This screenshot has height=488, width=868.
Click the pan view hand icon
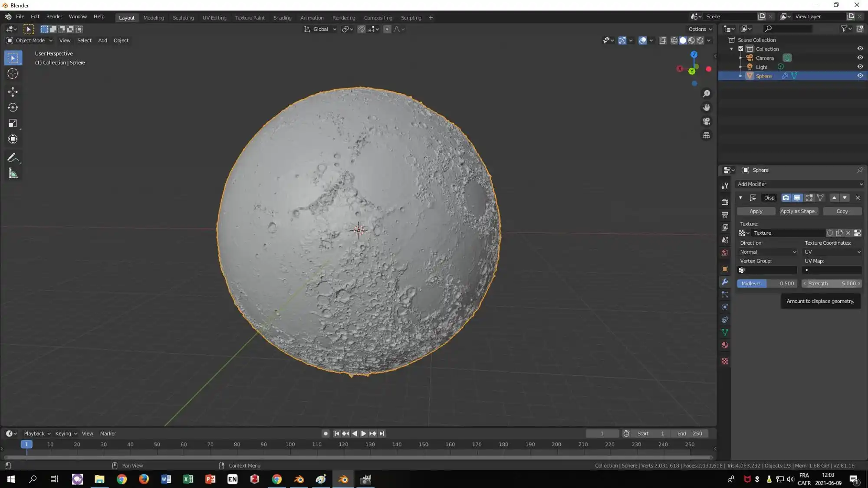click(x=706, y=107)
